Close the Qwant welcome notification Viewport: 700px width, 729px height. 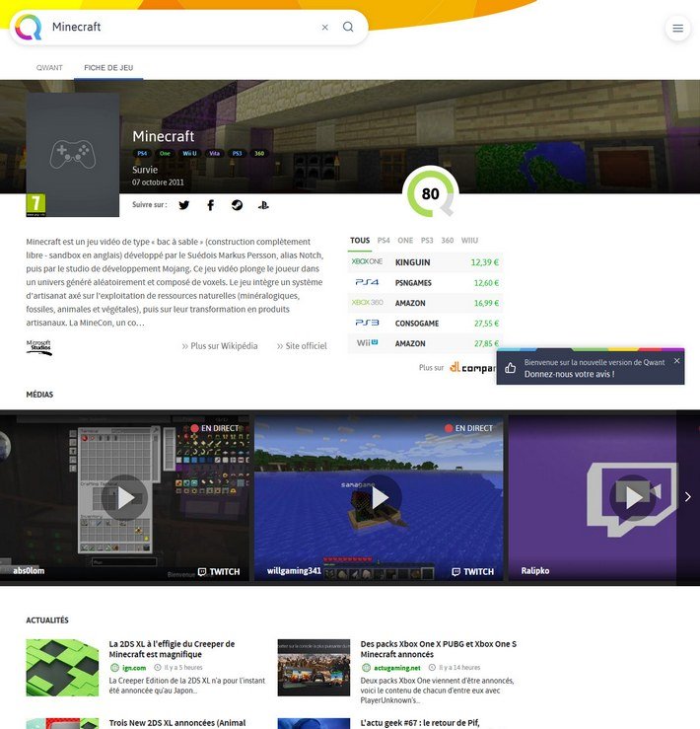[x=676, y=361]
